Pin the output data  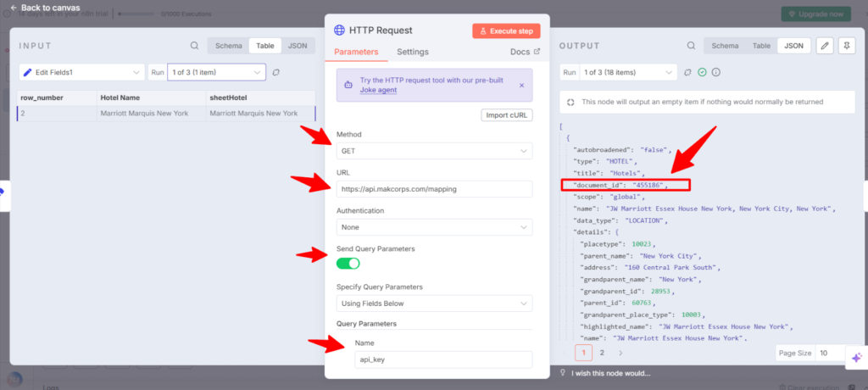pos(847,46)
